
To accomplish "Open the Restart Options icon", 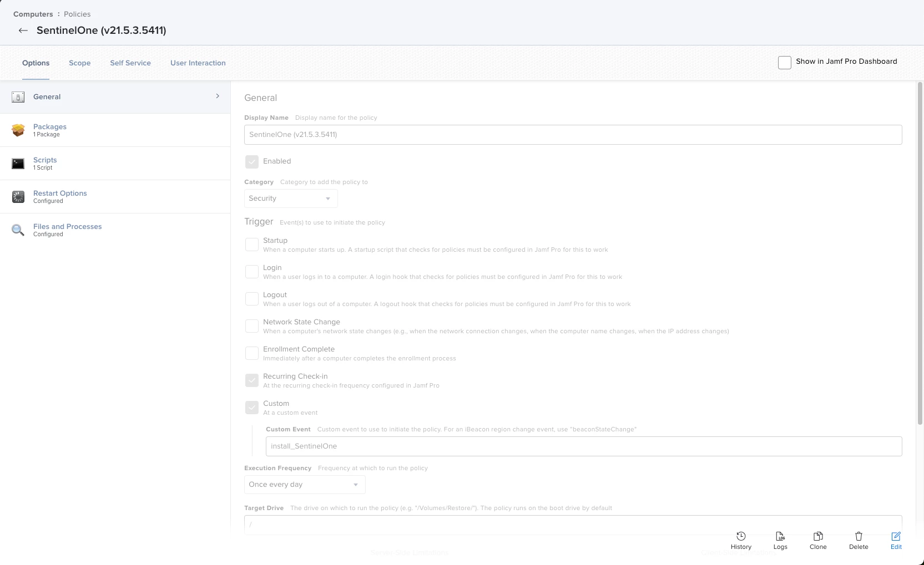I will coord(18,197).
